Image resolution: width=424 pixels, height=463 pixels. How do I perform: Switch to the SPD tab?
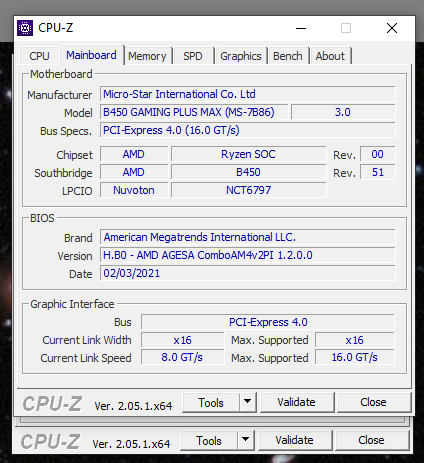(193, 56)
